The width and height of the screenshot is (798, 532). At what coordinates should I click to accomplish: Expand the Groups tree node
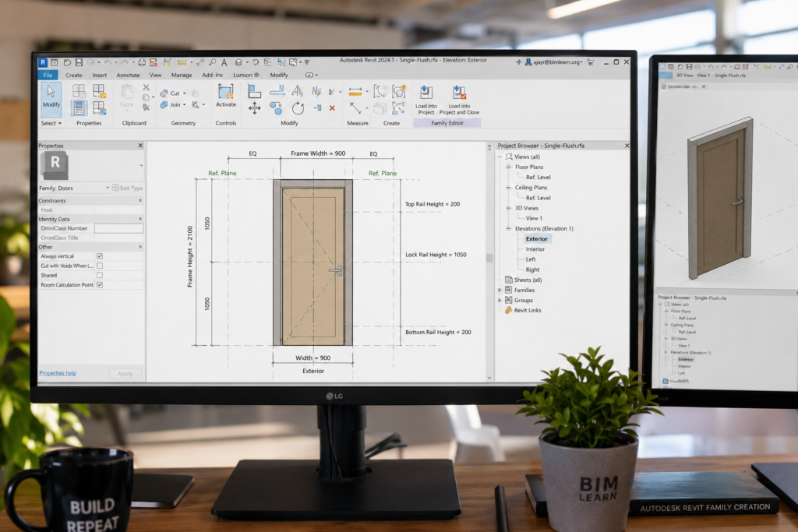click(x=500, y=300)
